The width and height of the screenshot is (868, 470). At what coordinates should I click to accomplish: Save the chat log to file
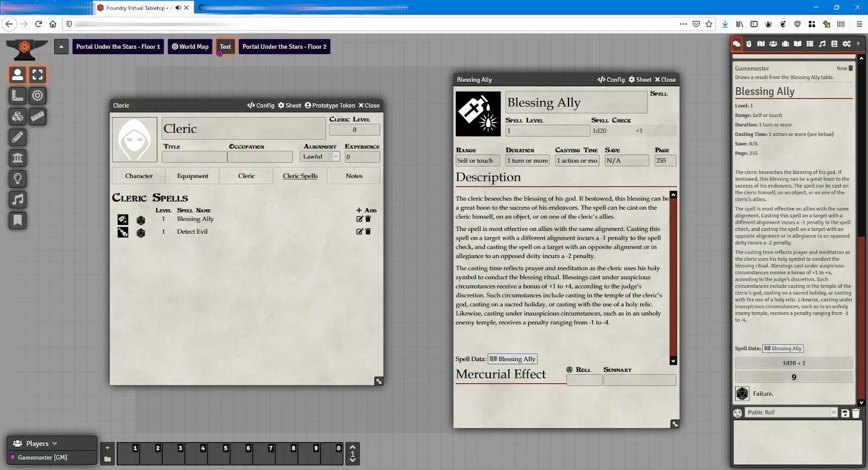click(845, 413)
